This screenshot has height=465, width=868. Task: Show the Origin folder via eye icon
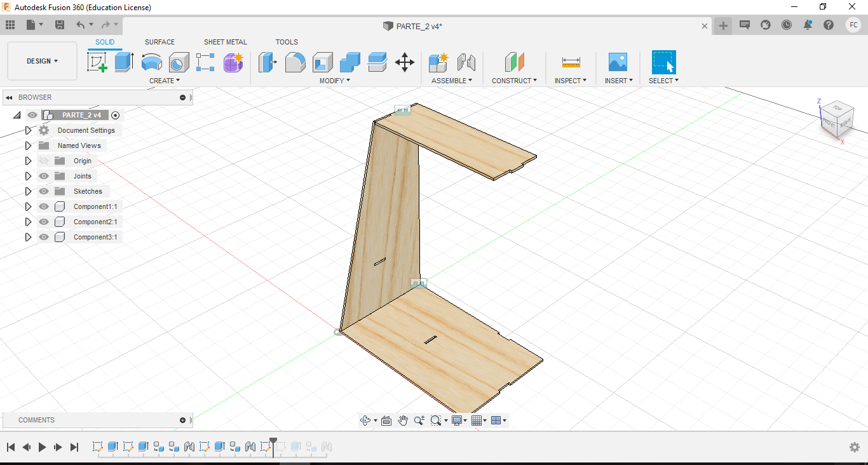pyautogui.click(x=44, y=161)
